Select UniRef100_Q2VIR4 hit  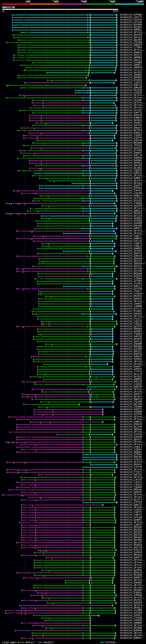tap(131, 268)
